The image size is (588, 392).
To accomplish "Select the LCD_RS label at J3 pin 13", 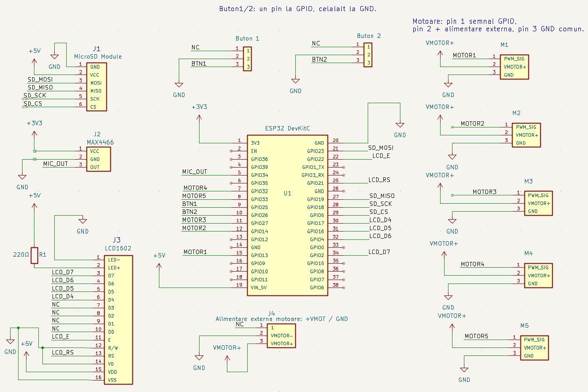I will pos(63,352).
